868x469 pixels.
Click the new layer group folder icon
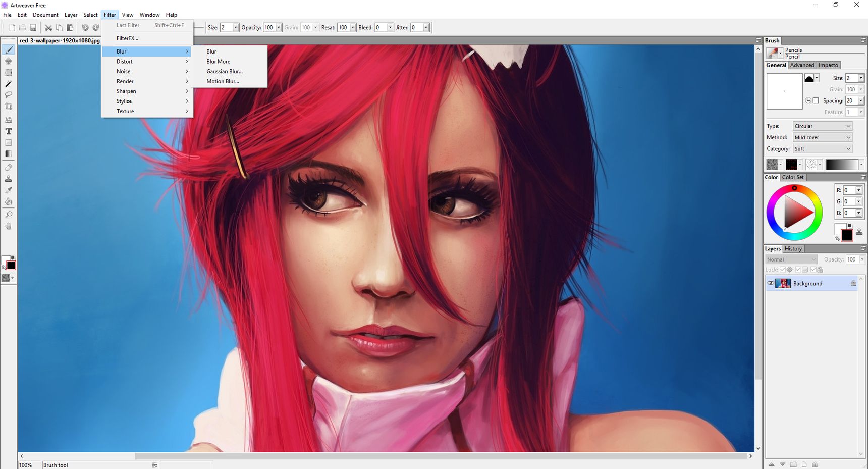coord(793,464)
